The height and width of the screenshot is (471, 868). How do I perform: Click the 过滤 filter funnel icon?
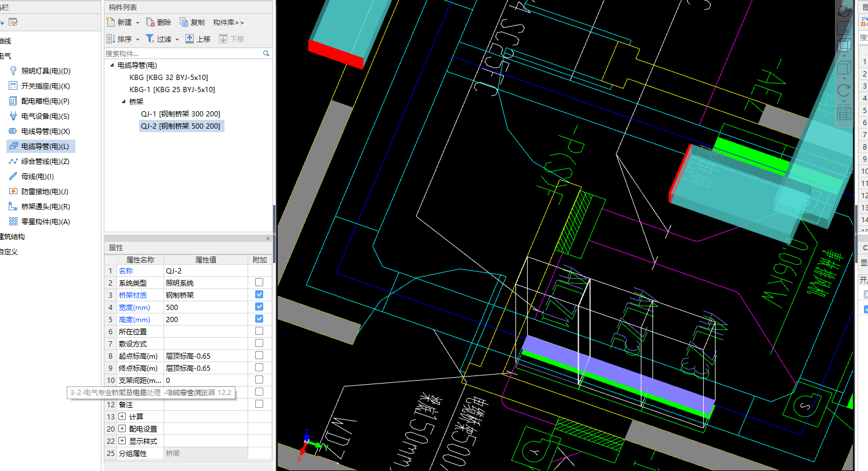click(150, 39)
